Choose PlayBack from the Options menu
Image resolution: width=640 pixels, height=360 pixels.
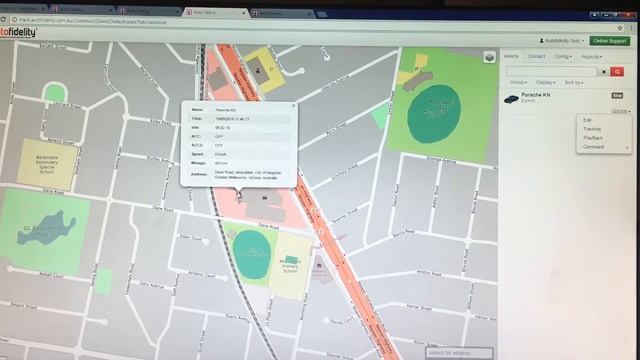593,138
